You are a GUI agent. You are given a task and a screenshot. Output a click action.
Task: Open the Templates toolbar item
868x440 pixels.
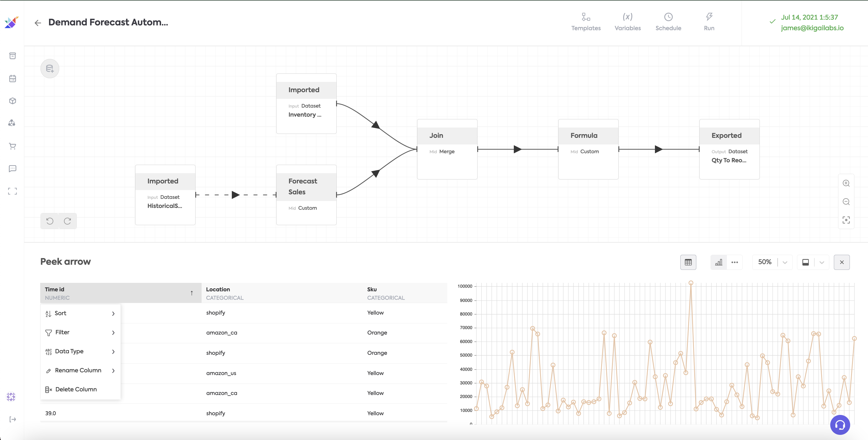(586, 21)
